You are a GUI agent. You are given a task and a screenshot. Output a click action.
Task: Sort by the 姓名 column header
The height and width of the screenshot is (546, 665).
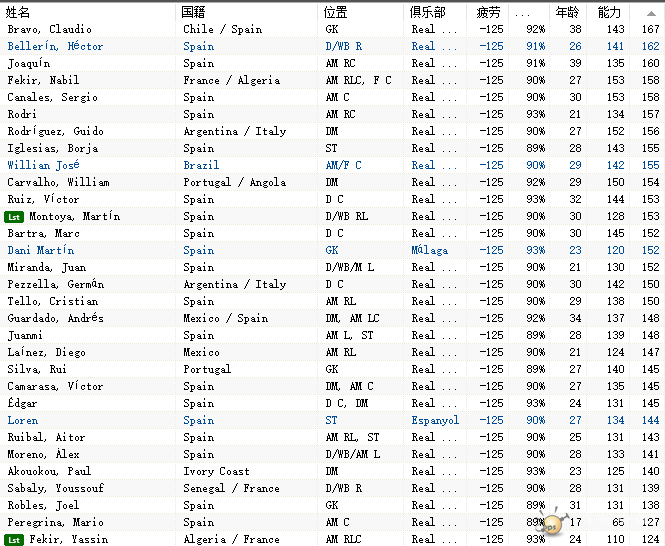click(17, 12)
